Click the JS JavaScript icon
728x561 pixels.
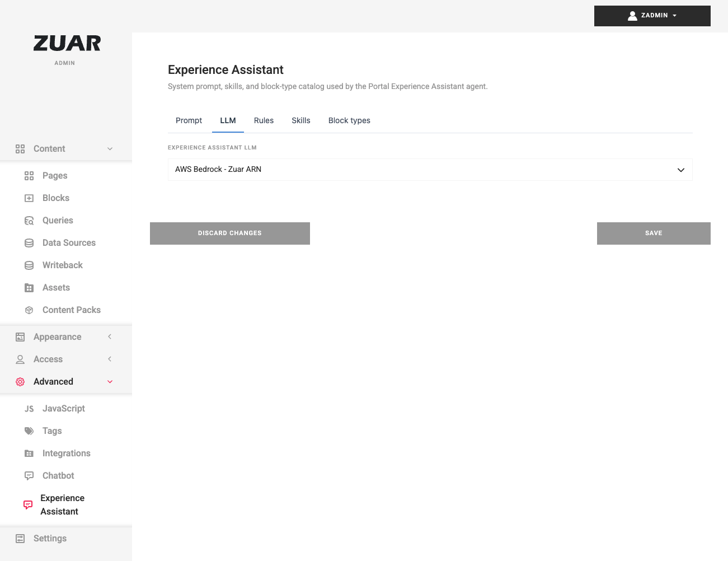click(29, 409)
